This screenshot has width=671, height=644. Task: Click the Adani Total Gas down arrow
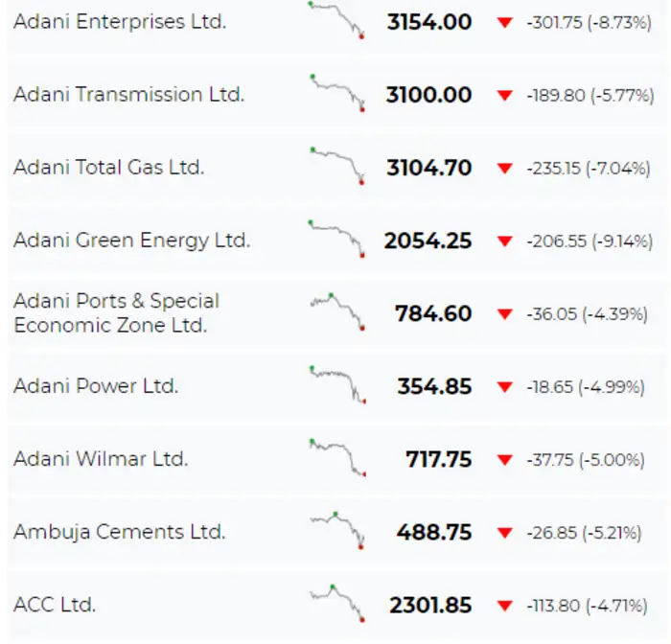(505, 168)
